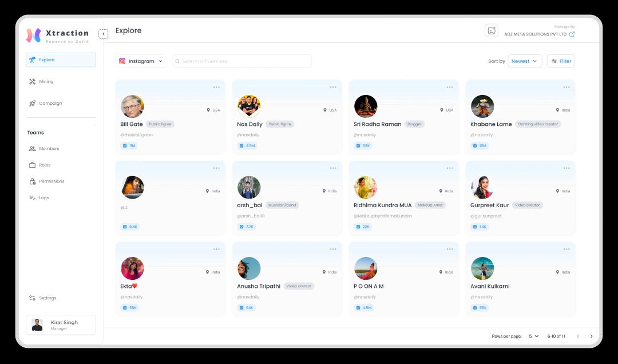Click the Blogger tag on Sri Radha Raman
The image size is (618, 364).
pos(414,124)
